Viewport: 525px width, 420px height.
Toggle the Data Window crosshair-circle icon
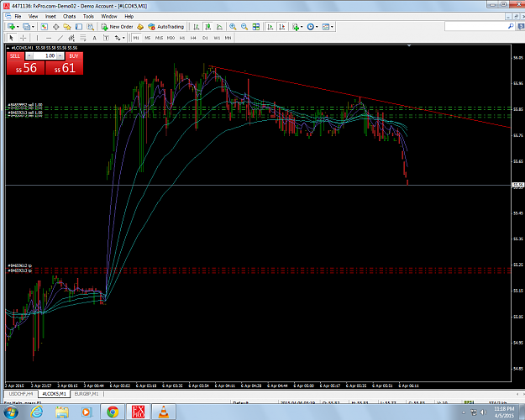click(x=56, y=27)
